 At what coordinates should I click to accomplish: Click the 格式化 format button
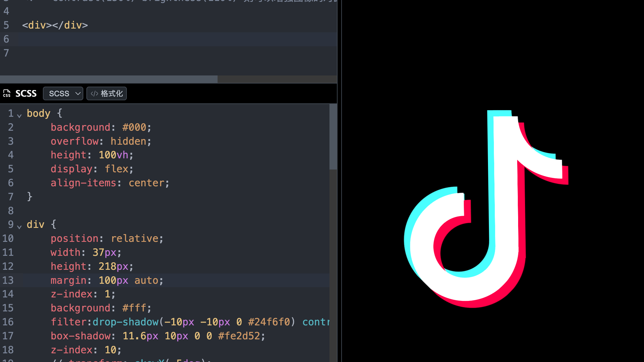106,93
